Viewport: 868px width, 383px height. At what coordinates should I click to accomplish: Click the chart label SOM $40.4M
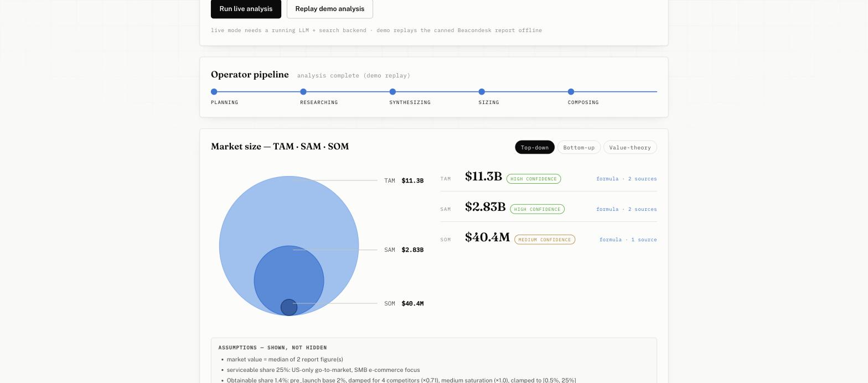pos(404,304)
